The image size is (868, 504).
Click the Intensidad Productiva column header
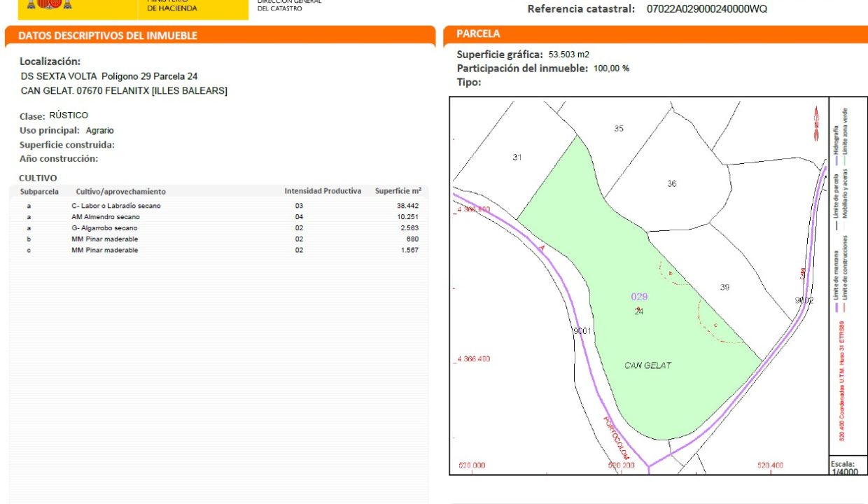click(322, 191)
